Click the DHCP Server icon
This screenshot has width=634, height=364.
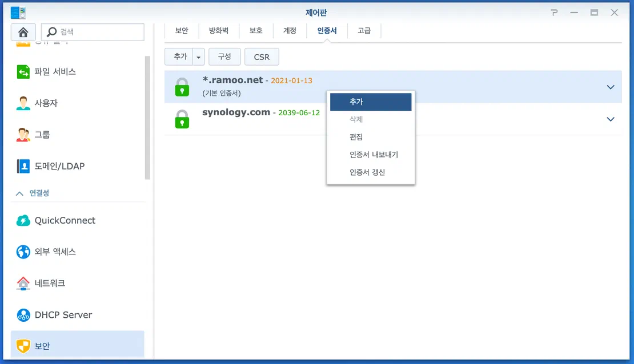(x=23, y=315)
